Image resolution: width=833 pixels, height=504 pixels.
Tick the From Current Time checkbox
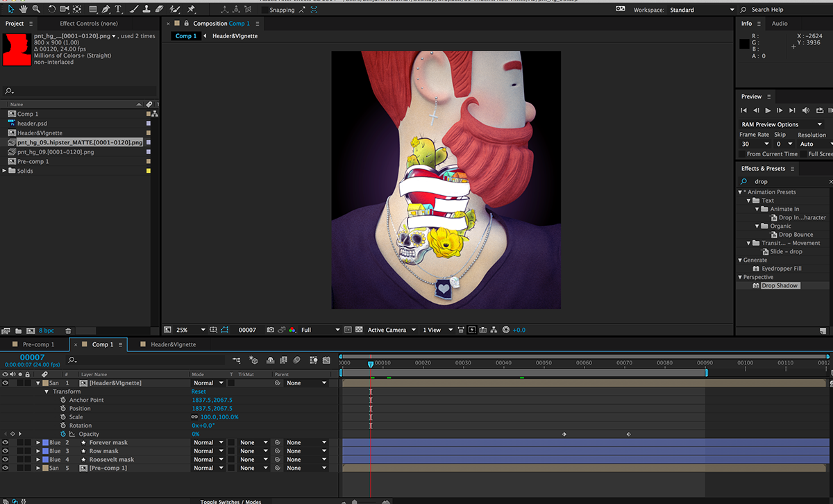point(741,154)
